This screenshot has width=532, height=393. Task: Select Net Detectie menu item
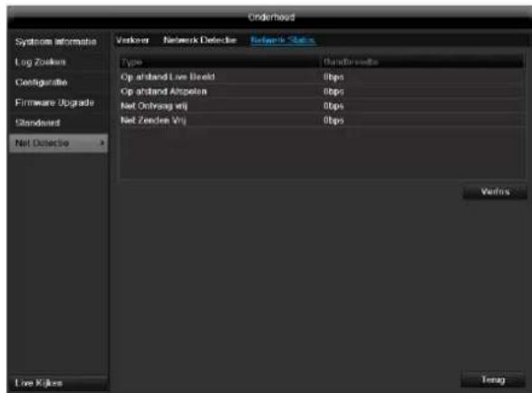58,143
